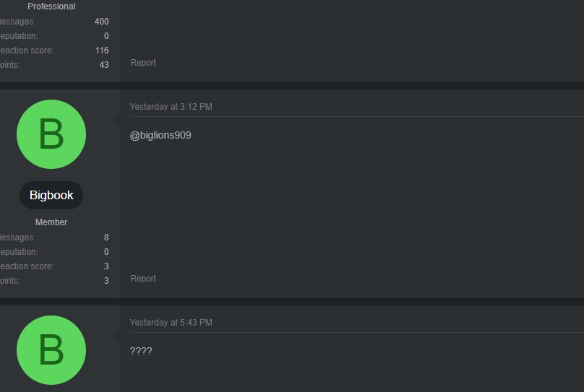
Task: Click the reaction score value 116
Action: tap(102, 51)
